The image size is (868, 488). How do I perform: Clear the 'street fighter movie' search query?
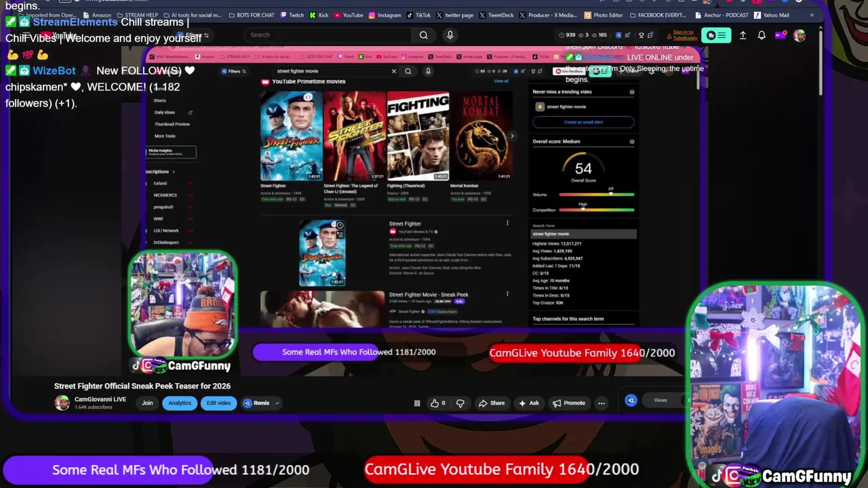(393, 71)
